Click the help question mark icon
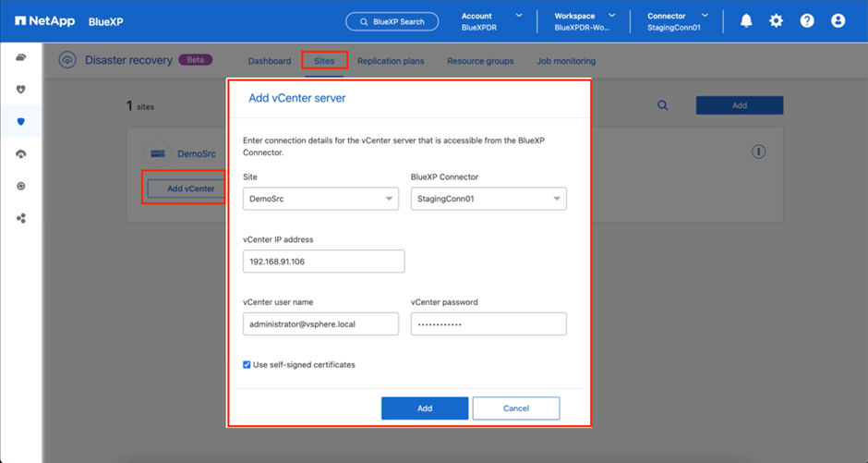 [807, 21]
